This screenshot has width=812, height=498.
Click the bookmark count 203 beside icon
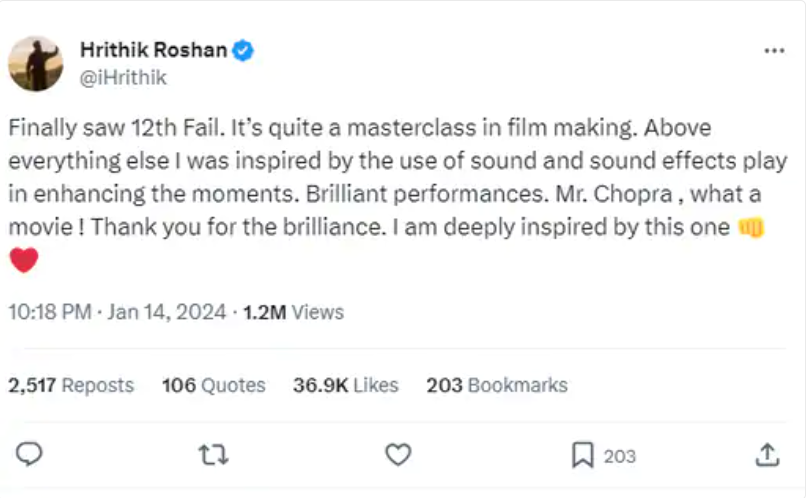(x=619, y=456)
